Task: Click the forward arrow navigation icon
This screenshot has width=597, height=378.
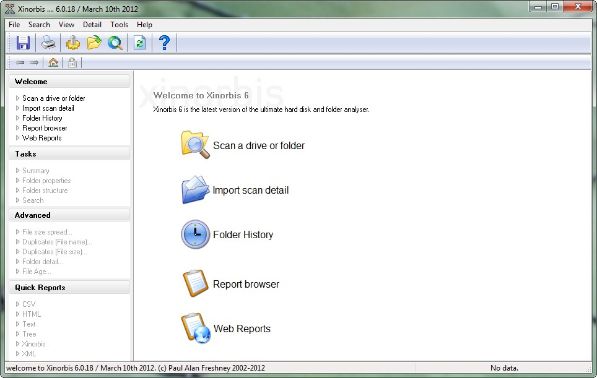Action: [34, 62]
